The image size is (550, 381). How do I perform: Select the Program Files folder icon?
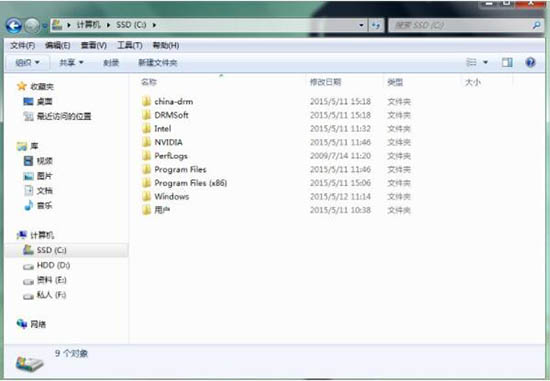click(x=146, y=169)
